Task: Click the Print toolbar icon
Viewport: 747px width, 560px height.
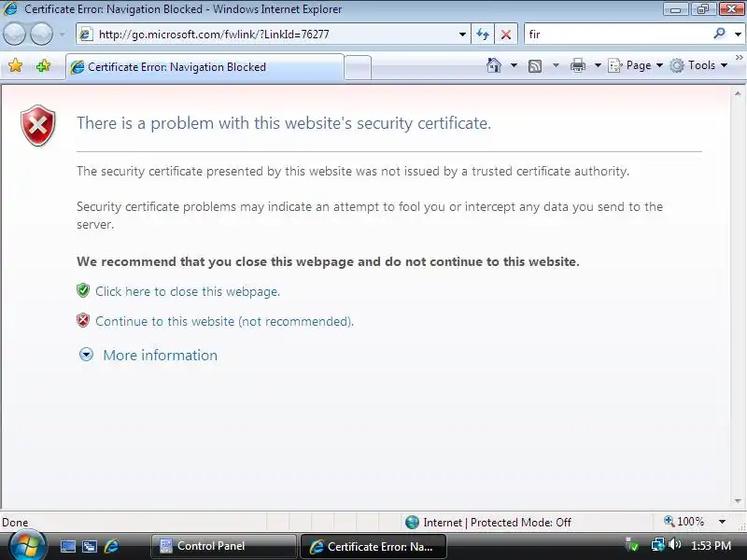Action: [577, 65]
